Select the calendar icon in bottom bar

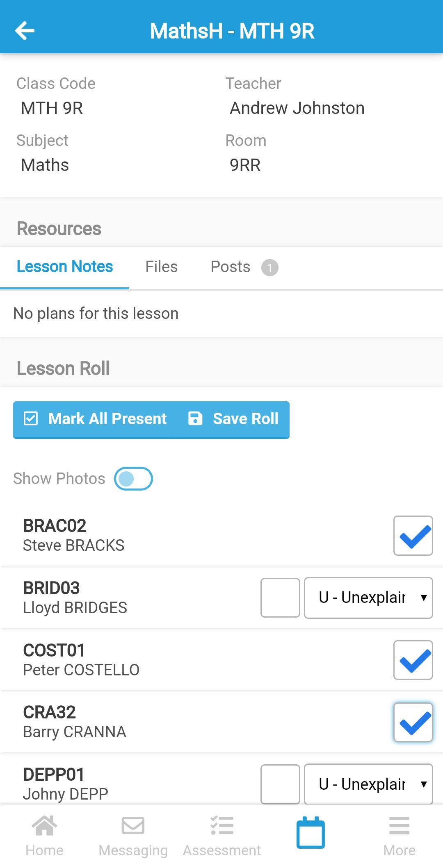point(311,833)
